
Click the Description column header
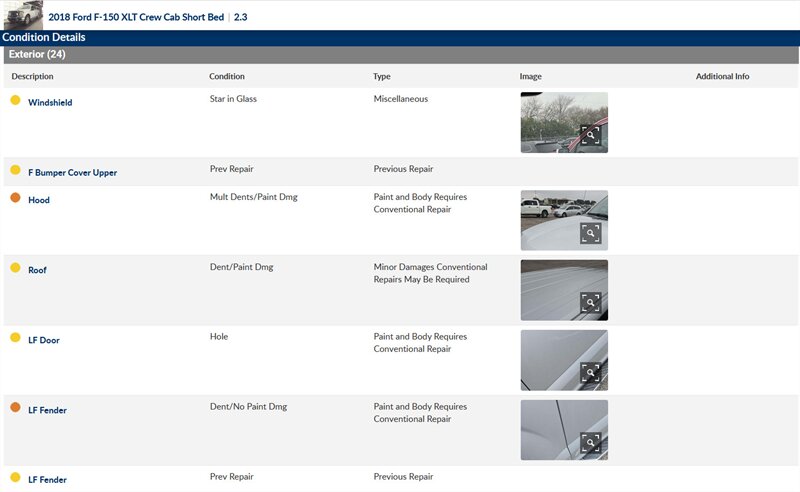(x=32, y=77)
